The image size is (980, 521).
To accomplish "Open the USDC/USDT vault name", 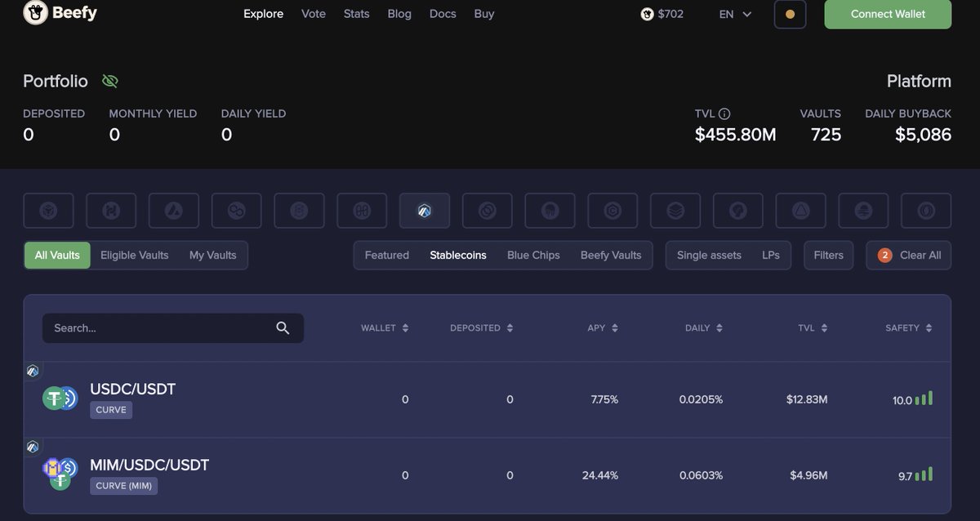I will pyautogui.click(x=133, y=390).
